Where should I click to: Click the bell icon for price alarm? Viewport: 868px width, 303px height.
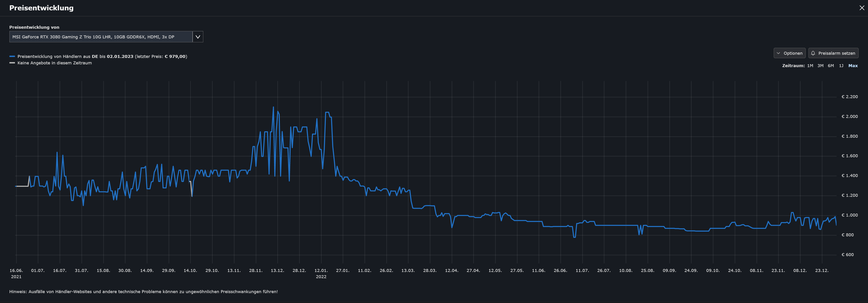point(813,53)
